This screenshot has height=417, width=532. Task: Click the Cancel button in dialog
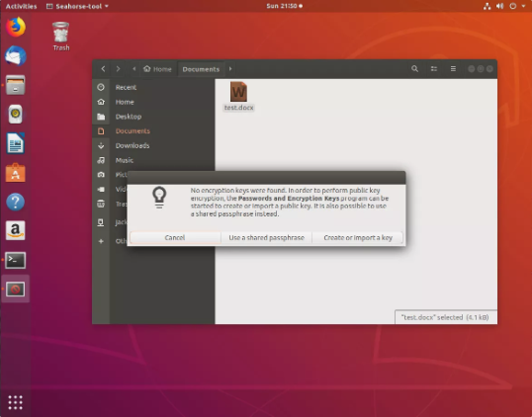click(x=175, y=238)
